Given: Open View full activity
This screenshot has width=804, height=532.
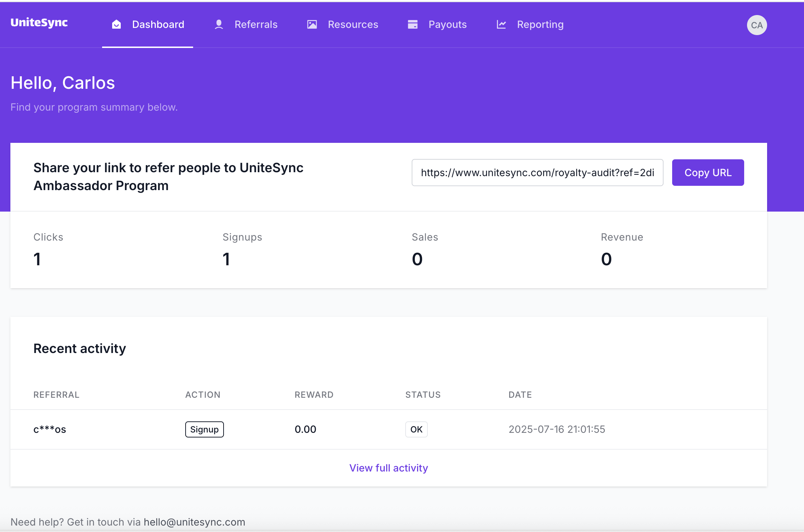Looking at the screenshot, I should [388, 468].
